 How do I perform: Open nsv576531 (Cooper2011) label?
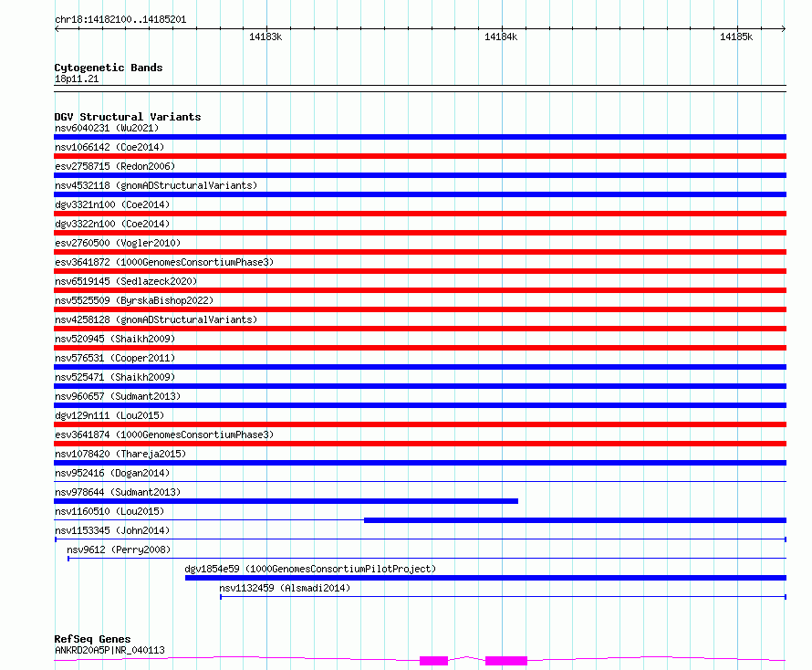click(115, 358)
